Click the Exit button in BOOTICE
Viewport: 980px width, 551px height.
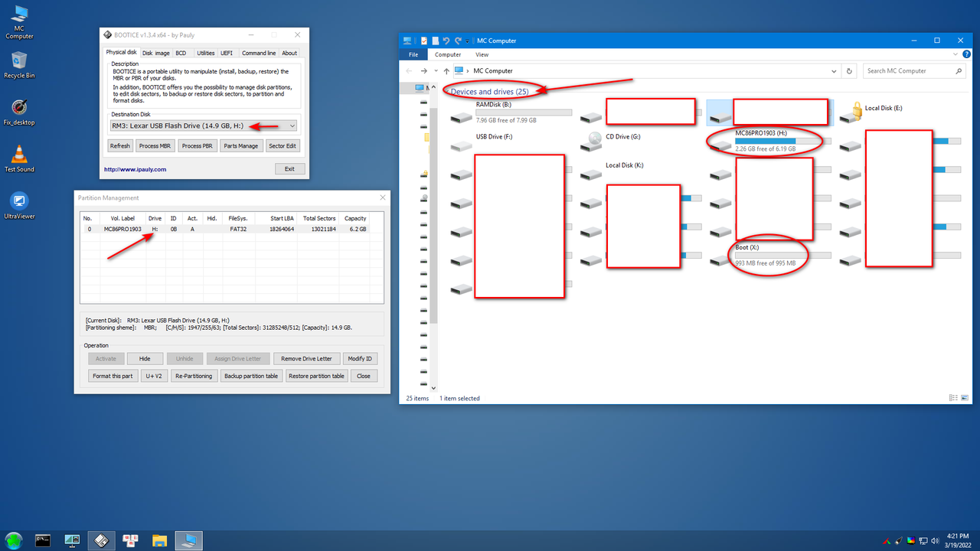coord(289,168)
